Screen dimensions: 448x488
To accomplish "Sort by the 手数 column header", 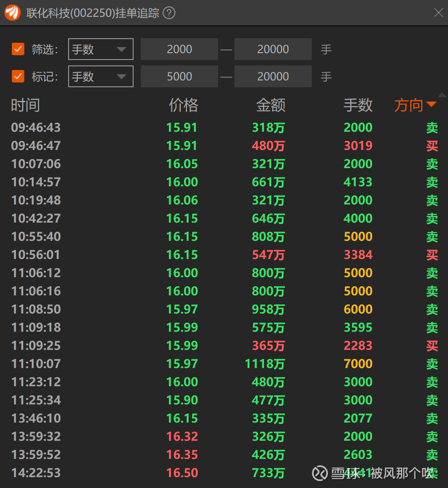I will (x=358, y=105).
